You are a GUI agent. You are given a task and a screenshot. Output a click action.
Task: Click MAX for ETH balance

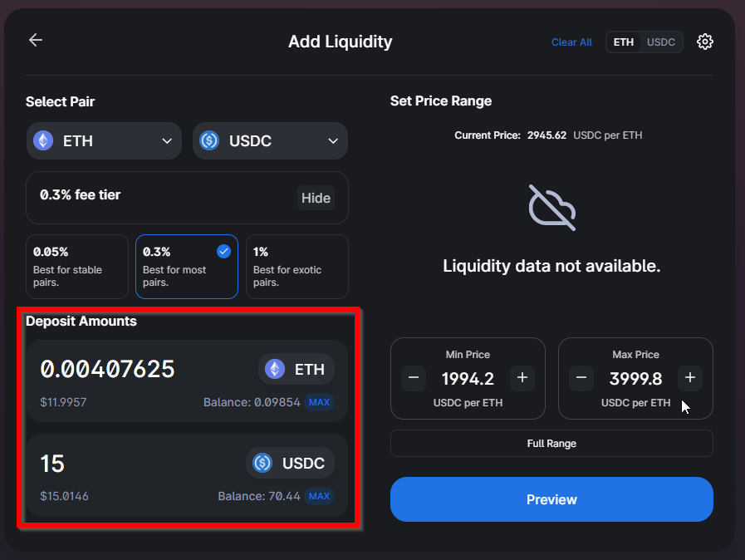click(319, 402)
